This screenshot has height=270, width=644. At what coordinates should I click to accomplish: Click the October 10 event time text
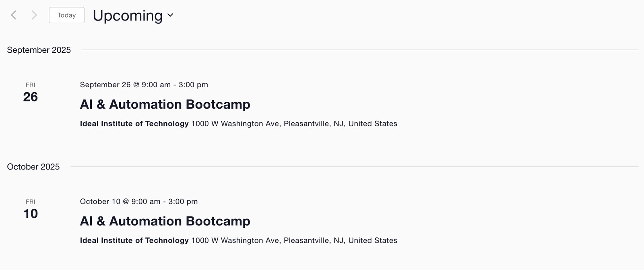(x=138, y=201)
